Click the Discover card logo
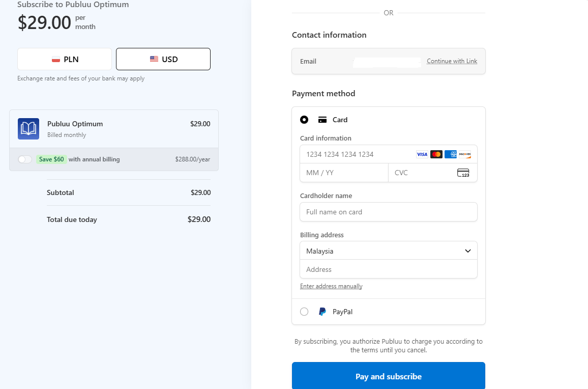The height and width of the screenshot is (389, 588). point(464,154)
